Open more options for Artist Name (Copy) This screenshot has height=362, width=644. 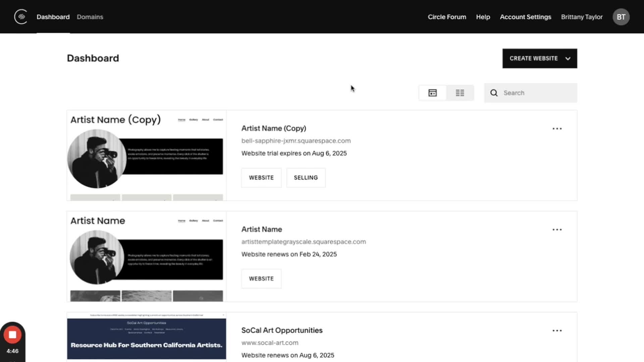coord(557,129)
